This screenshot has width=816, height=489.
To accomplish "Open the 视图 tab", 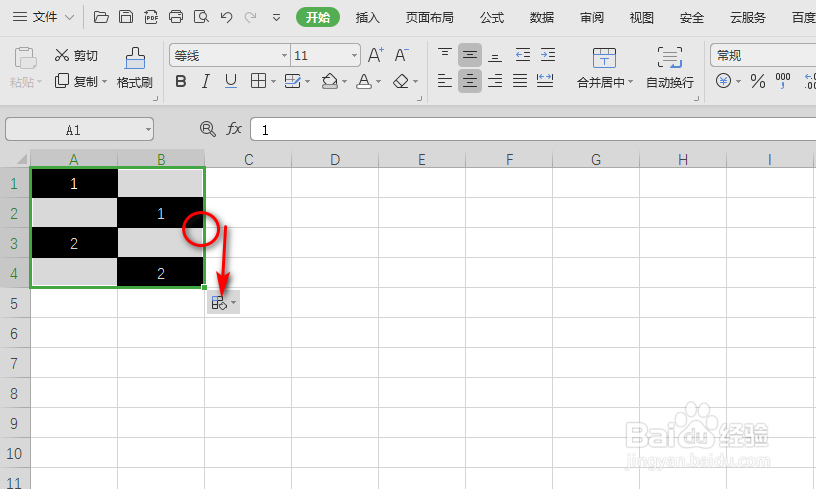I will (642, 18).
